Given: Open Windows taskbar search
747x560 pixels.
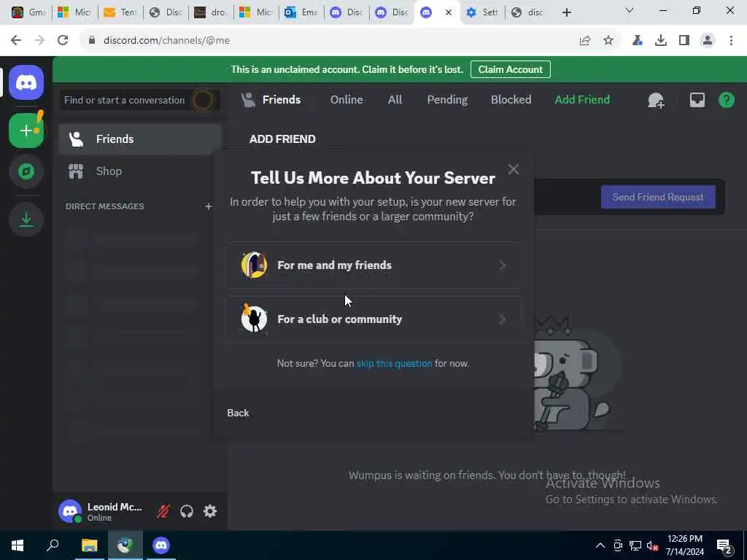Looking at the screenshot, I should [x=53, y=545].
